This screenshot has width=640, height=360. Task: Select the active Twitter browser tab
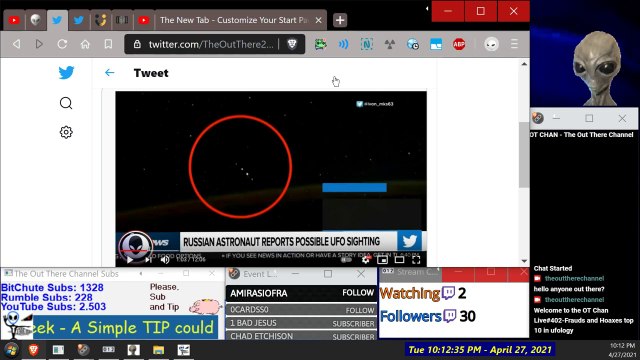(x=57, y=20)
